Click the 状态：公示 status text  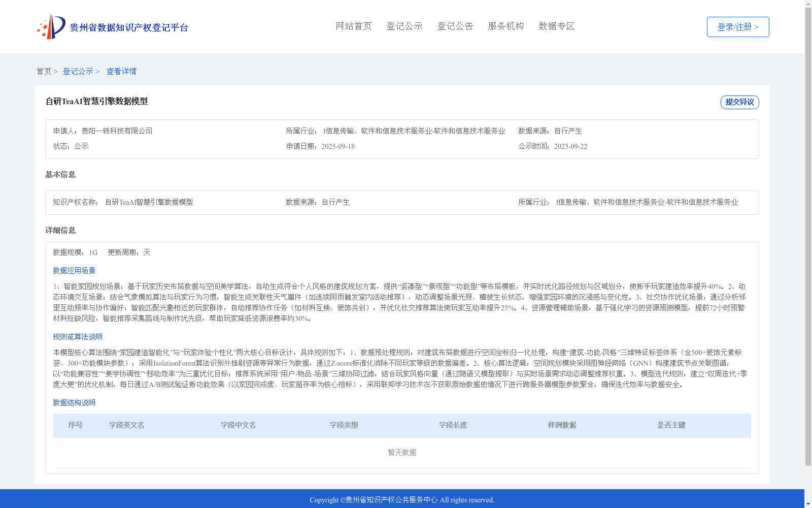coord(71,146)
